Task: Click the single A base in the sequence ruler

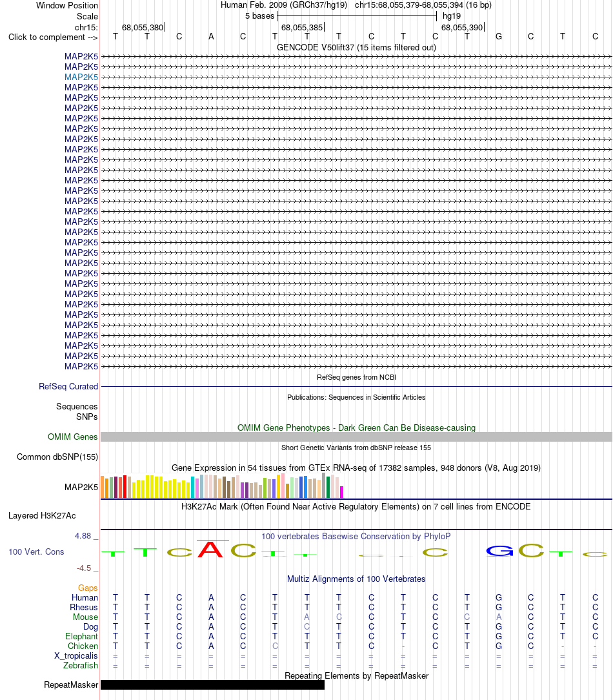Action: pyautogui.click(x=211, y=37)
